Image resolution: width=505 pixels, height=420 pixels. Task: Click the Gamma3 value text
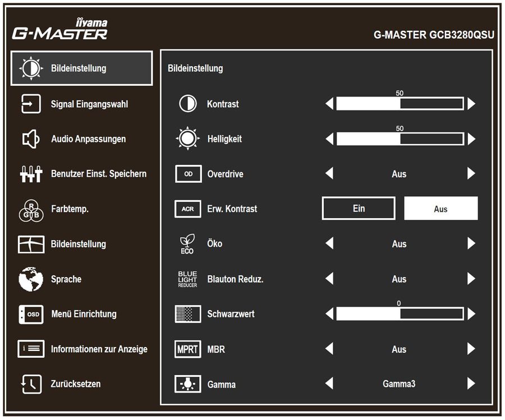click(x=399, y=384)
